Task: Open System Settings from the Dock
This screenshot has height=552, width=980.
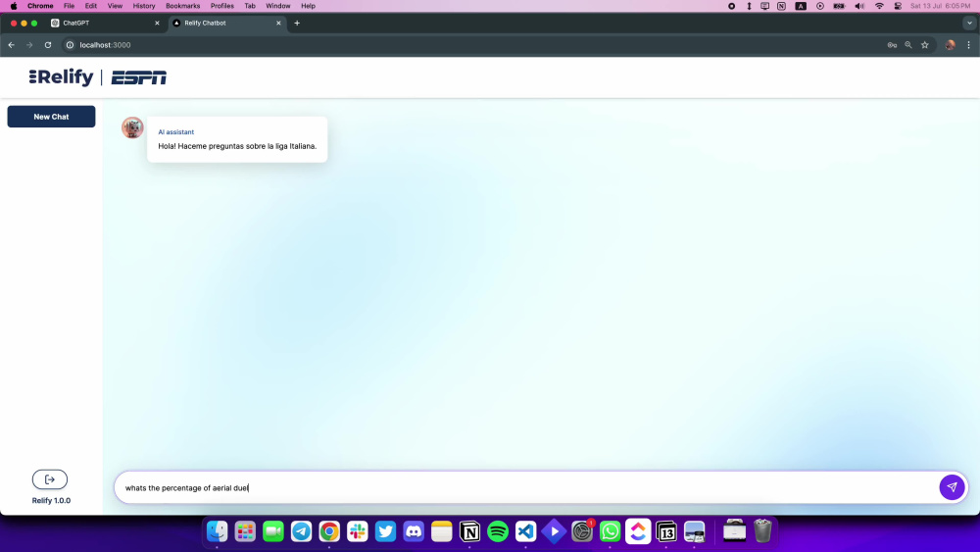Action: click(582, 531)
